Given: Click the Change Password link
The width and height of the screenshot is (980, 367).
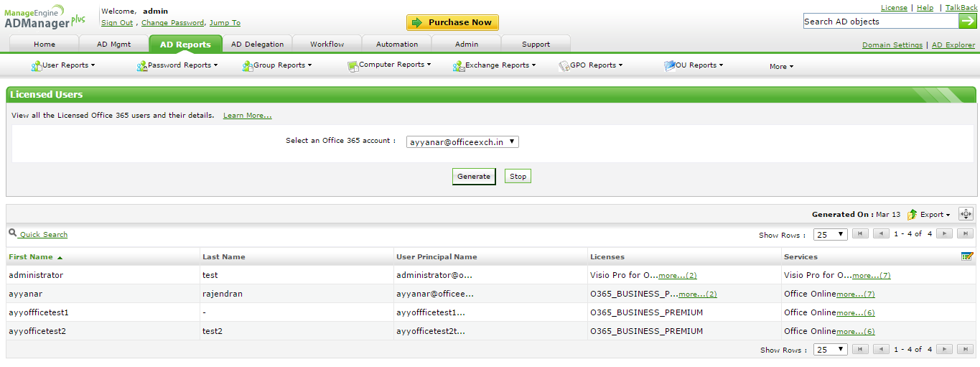Looking at the screenshot, I should tap(172, 23).
